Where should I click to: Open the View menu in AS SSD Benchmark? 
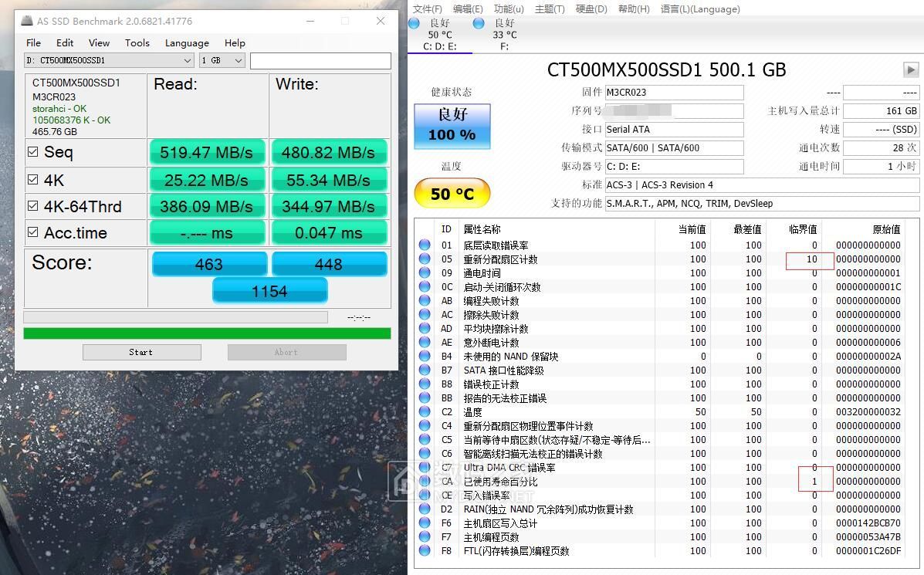[99, 42]
